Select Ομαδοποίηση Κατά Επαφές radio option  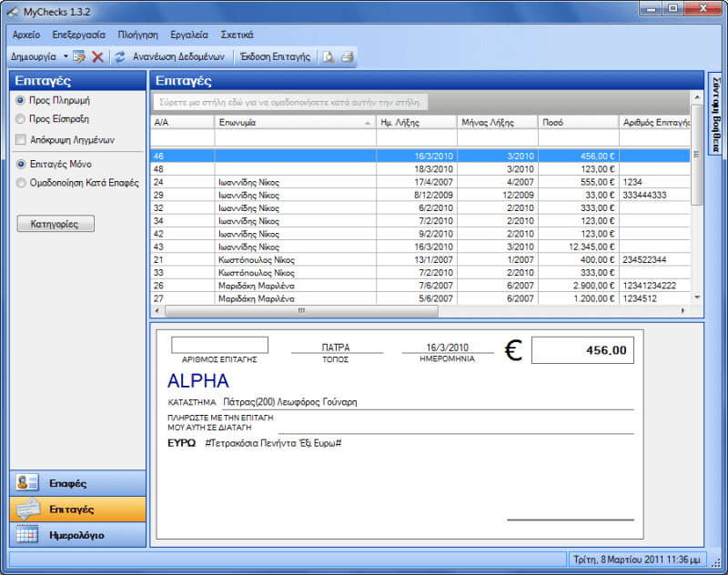(x=21, y=182)
